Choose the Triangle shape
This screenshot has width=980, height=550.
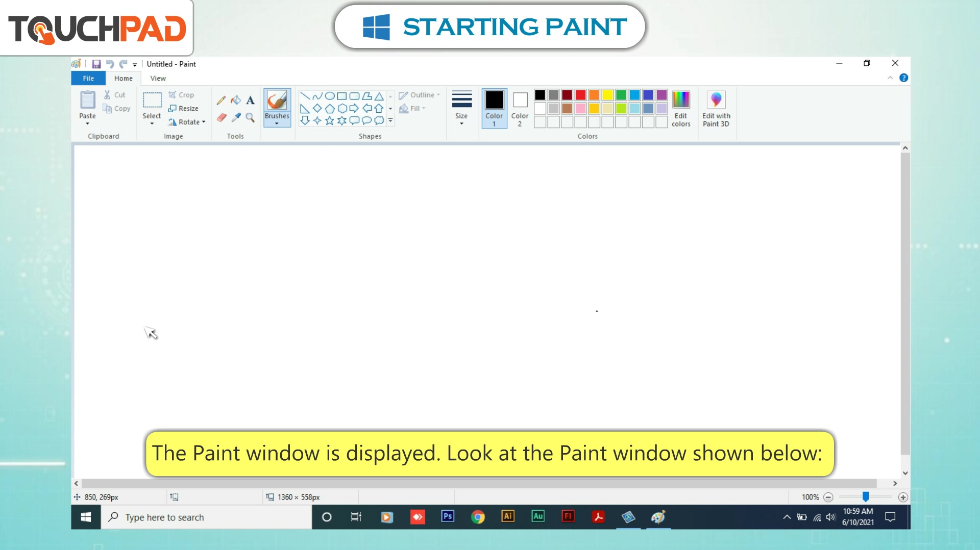[x=379, y=96]
